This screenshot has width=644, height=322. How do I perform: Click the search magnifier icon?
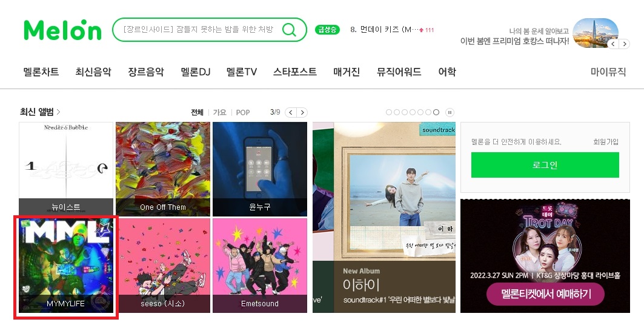click(x=289, y=30)
